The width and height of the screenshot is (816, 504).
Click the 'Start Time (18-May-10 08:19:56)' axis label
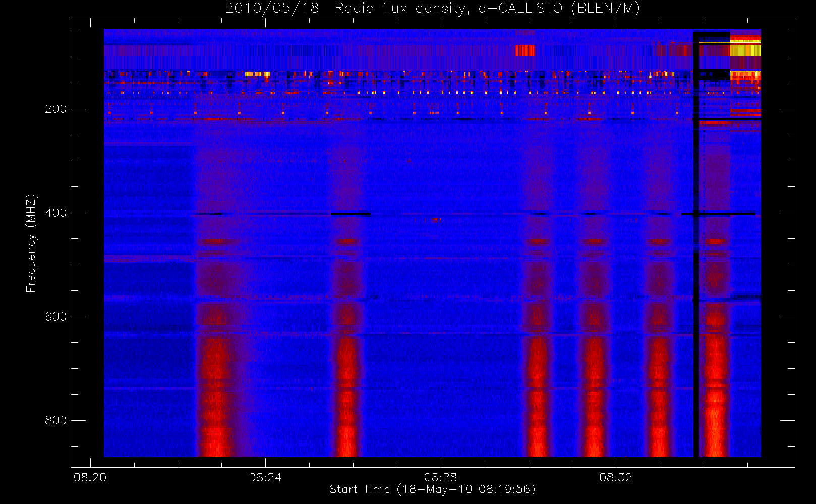(x=432, y=489)
